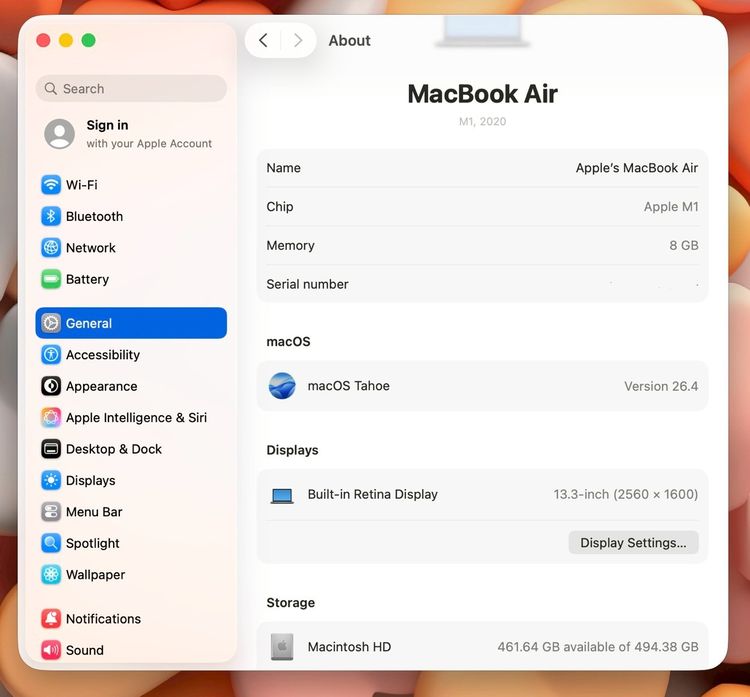The image size is (750, 697).
Task: Click the Network globe icon
Action: [51, 248]
